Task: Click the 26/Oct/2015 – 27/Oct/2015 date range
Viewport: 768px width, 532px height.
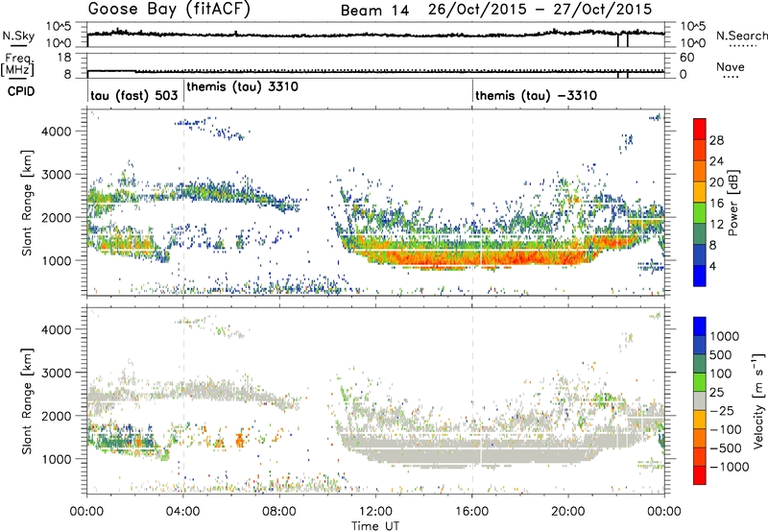Action: (540, 9)
